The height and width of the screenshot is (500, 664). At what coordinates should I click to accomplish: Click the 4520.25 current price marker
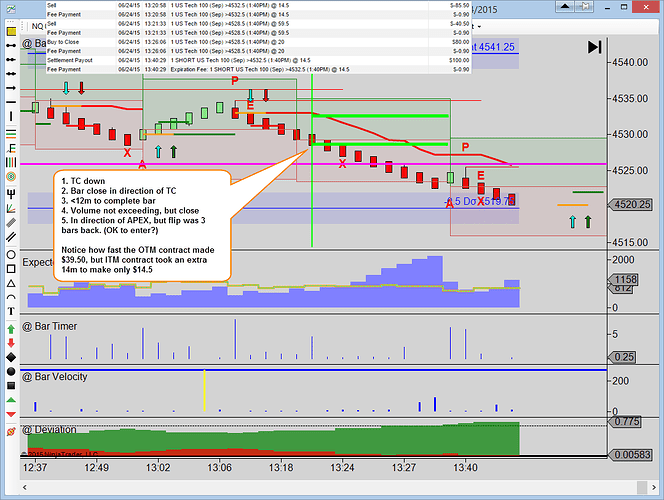(x=630, y=204)
